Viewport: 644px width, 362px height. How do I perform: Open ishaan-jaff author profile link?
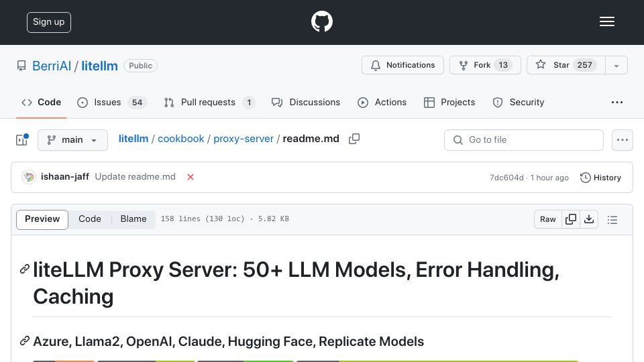65,177
